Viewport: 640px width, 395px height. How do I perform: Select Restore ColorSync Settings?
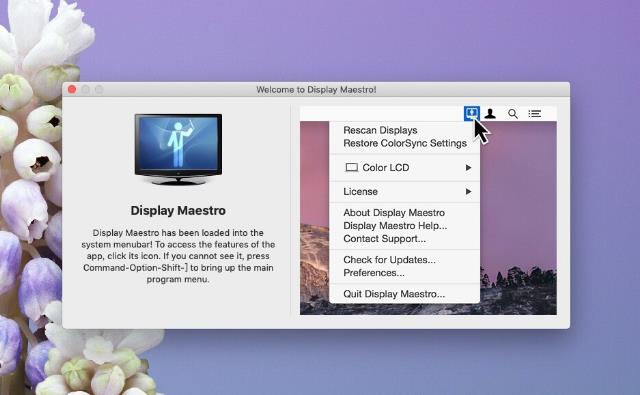[x=404, y=143]
